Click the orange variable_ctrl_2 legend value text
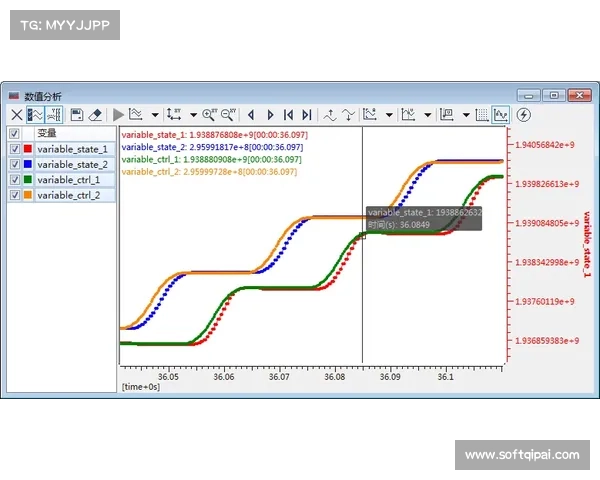The height and width of the screenshot is (480, 600). pyautogui.click(x=209, y=171)
